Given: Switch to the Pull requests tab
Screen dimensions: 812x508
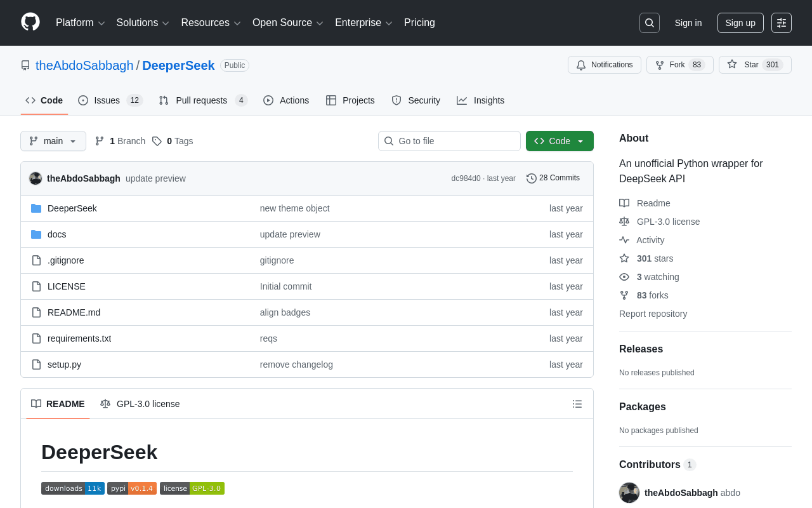Looking at the screenshot, I should 203,100.
